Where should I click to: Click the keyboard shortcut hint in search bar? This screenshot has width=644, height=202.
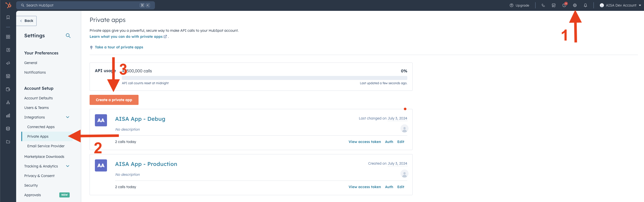point(145,5)
